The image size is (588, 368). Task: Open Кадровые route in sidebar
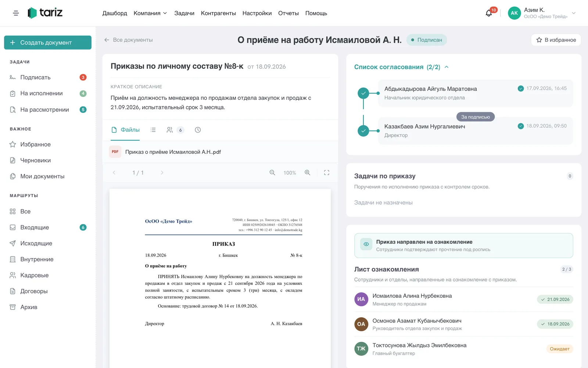(x=48, y=275)
